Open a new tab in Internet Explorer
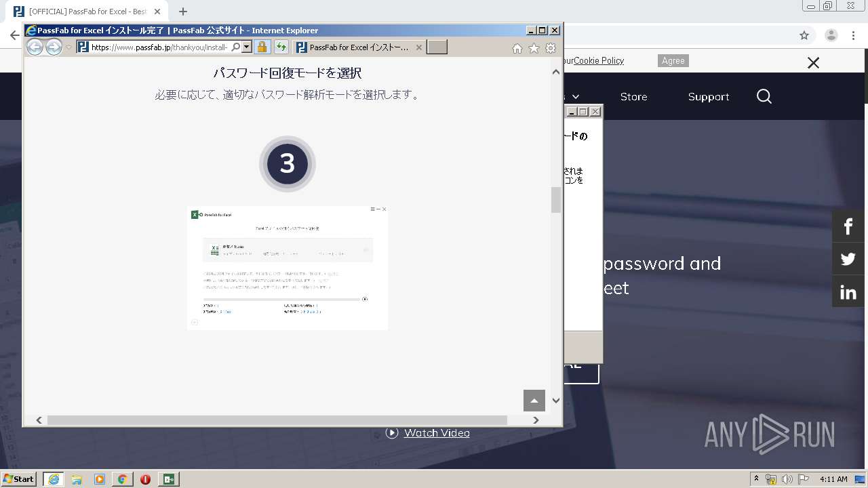Screen dimensions: 868x488 coord(437,47)
